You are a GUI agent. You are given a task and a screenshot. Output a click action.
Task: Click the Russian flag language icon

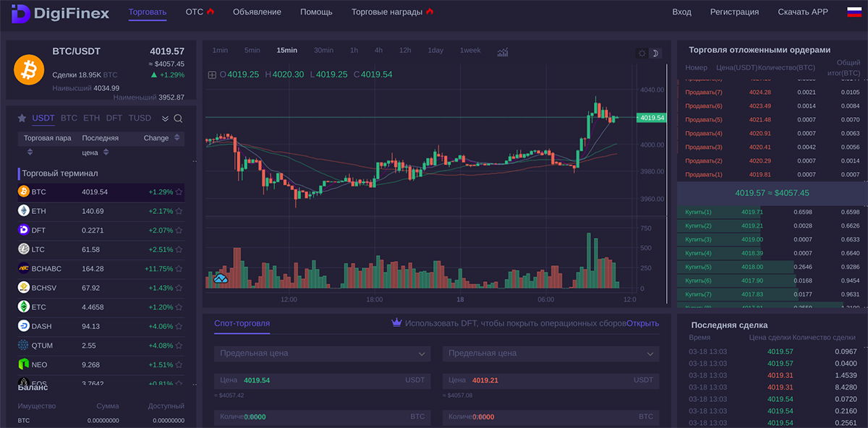(x=854, y=12)
